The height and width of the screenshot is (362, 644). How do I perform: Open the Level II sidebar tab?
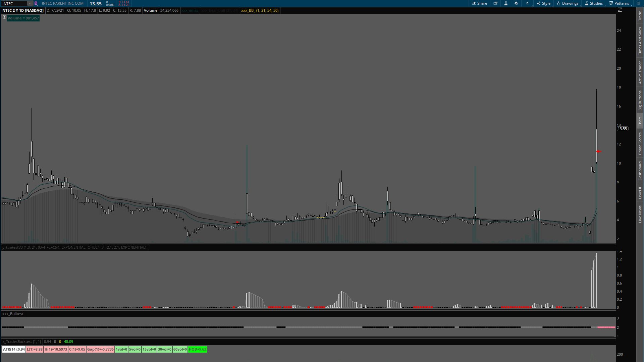pos(640,193)
